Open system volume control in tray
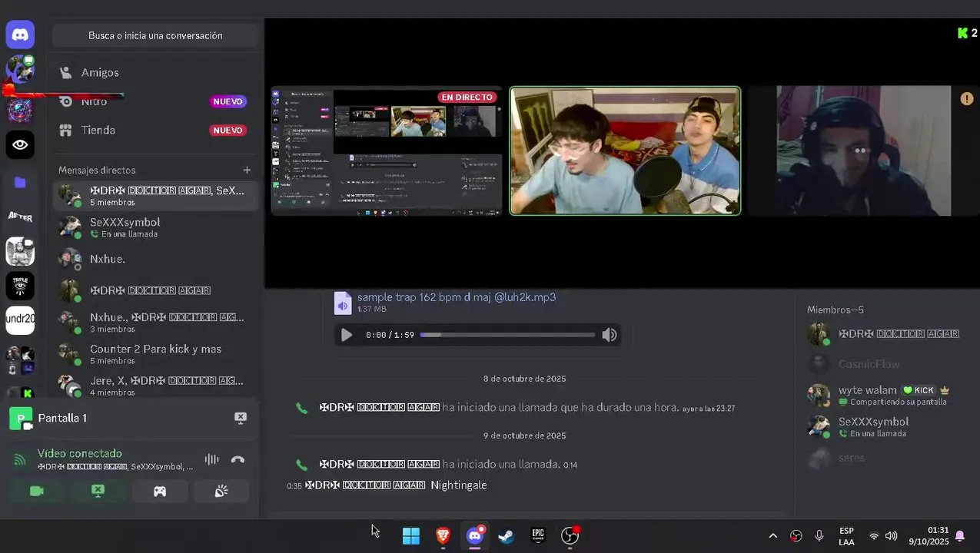The image size is (980, 553). 892,535
